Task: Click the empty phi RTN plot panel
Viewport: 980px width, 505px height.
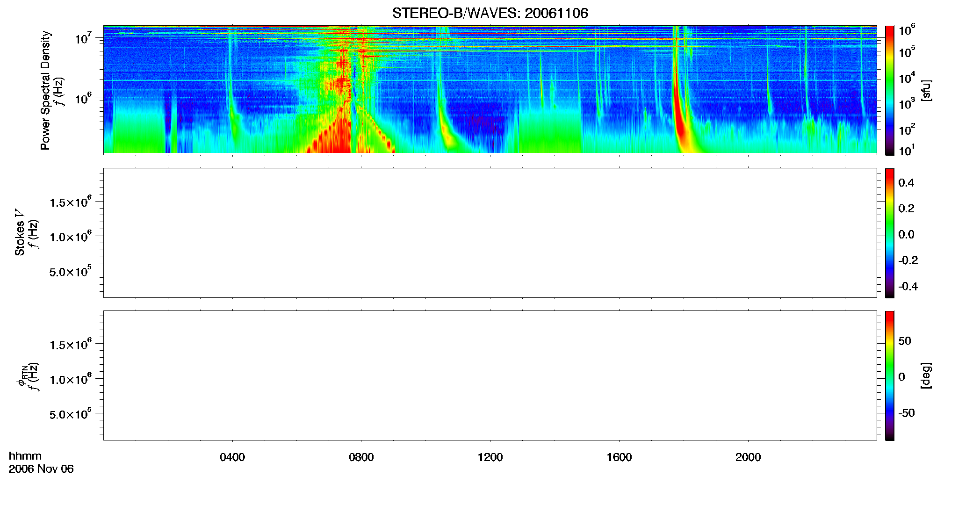Action: (490, 375)
